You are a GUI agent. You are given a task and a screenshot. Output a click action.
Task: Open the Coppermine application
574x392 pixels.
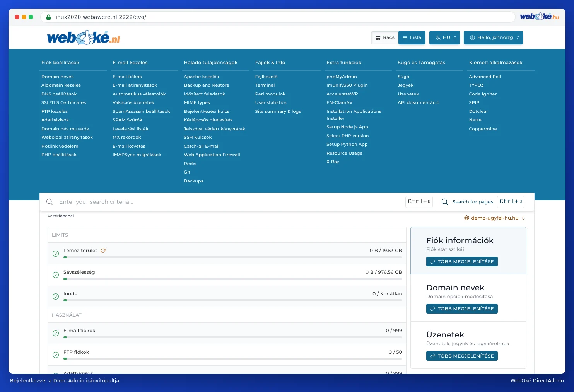[x=483, y=129]
